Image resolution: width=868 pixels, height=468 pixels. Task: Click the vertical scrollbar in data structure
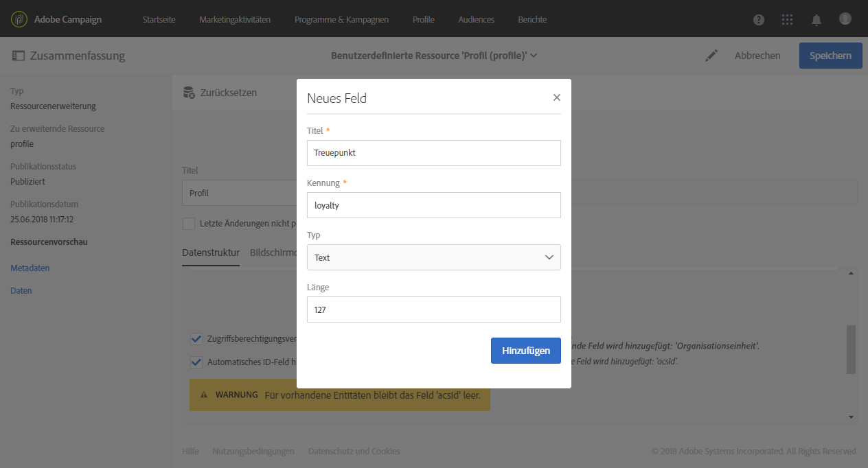click(852, 349)
